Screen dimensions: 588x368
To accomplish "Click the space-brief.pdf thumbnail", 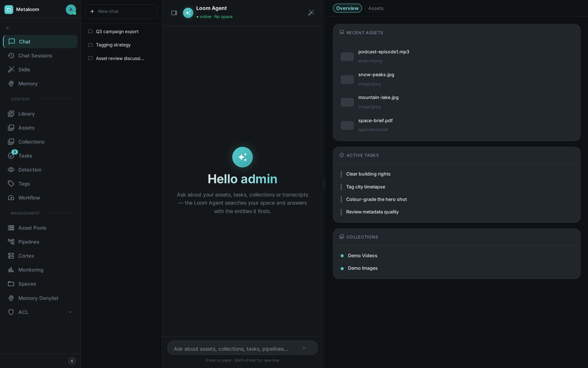I will (347, 126).
